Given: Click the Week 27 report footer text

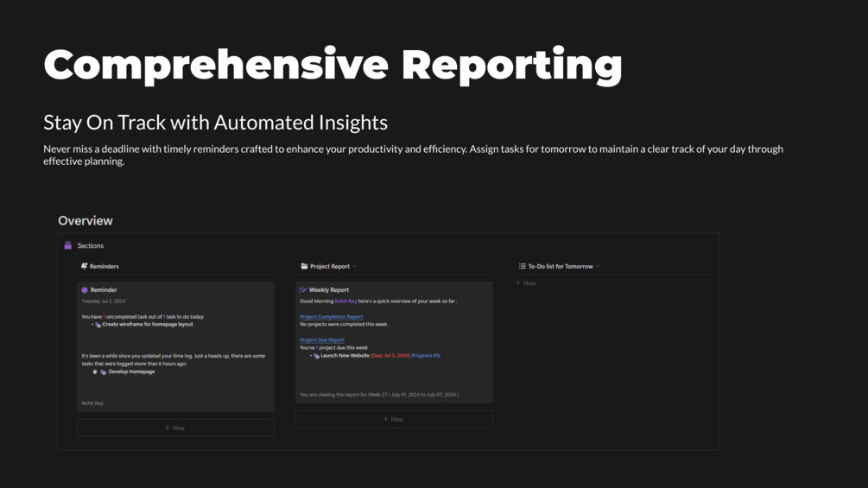Looking at the screenshot, I should (379, 395).
